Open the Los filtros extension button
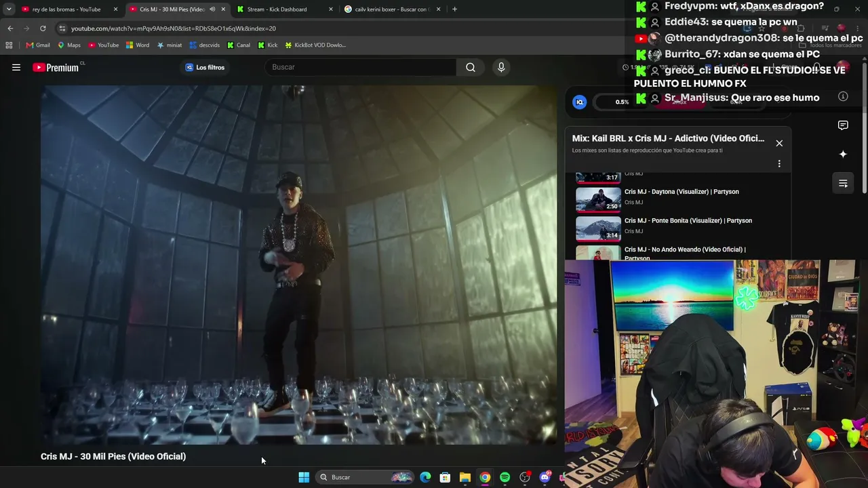This screenshot has height=488, width=868. pos(205,67)
